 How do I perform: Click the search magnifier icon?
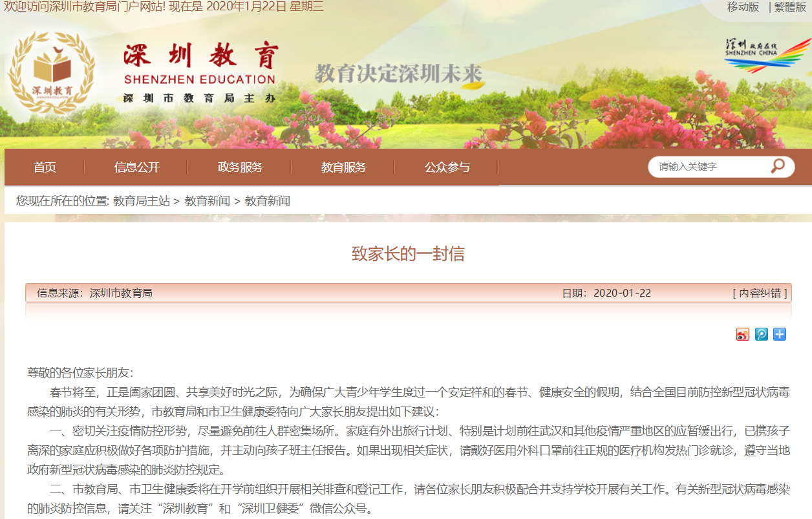777,166
